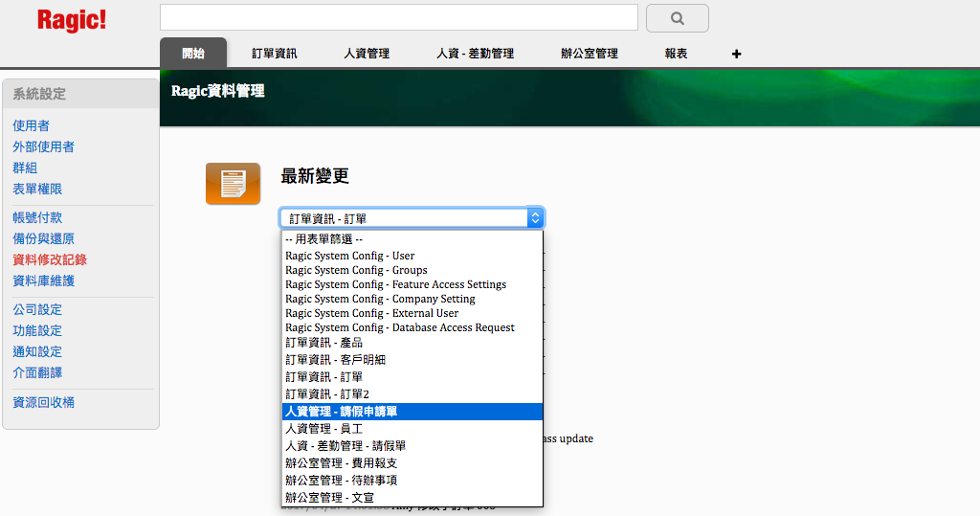Open 外部使用者 settings link
This screenshot has height=516, width=980.
pos(43,147)
